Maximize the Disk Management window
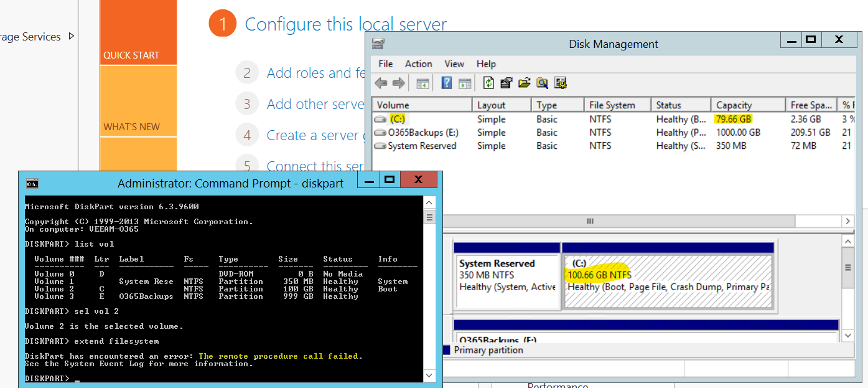The width and height of the screenshot is (868, 388). coord(810,40)
